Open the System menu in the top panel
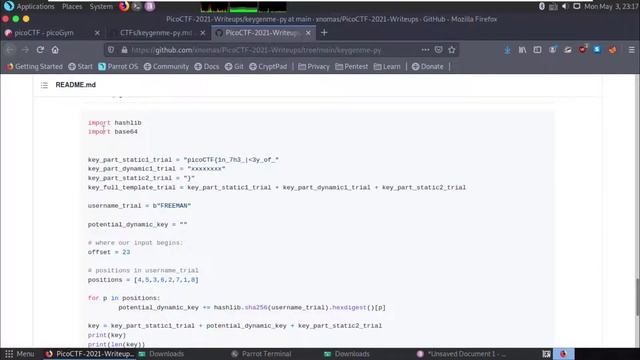The height and width of the screenshot is (360, 640). 101,7
